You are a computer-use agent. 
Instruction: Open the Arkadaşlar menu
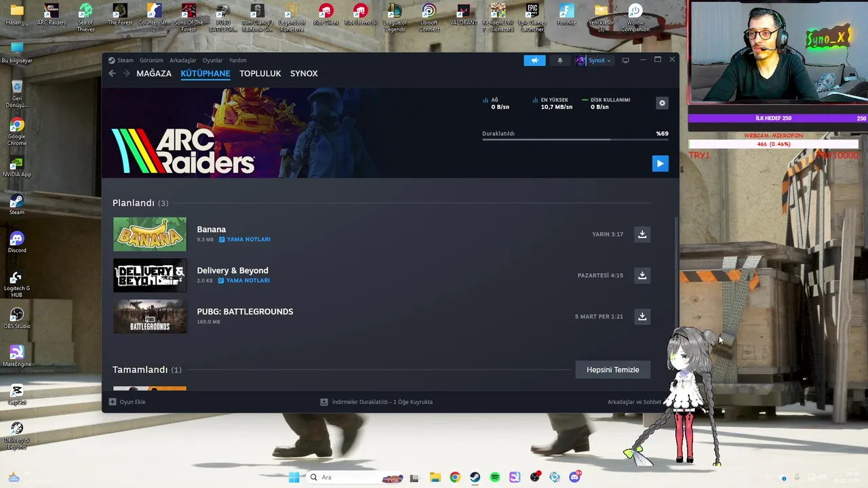point(182,60)
